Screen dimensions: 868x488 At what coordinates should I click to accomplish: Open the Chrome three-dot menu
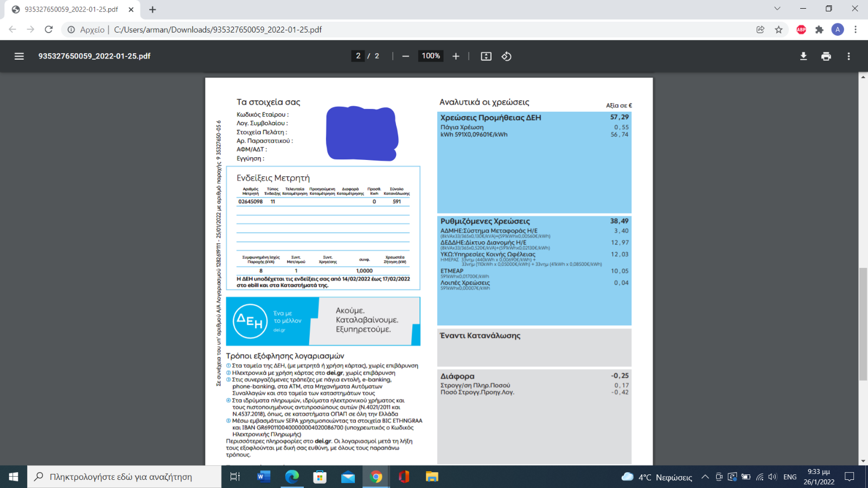pyautogui.click(x=856, y=30)
